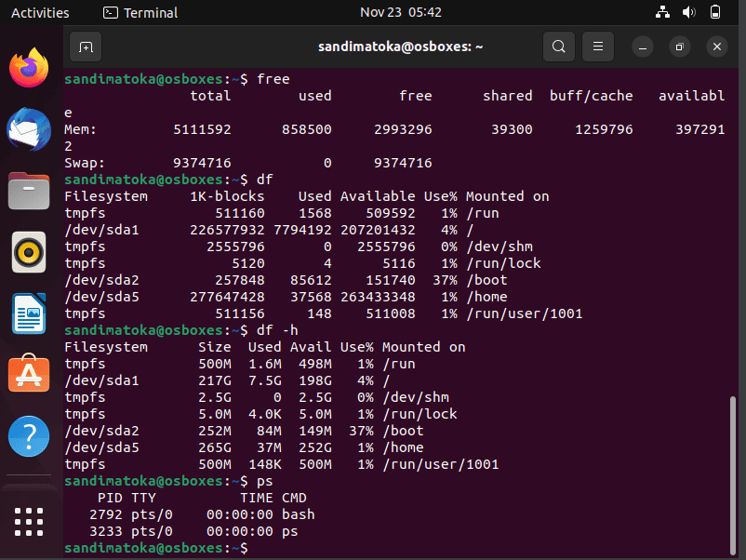Open Ubuntu Software store

tap(29, 374)
